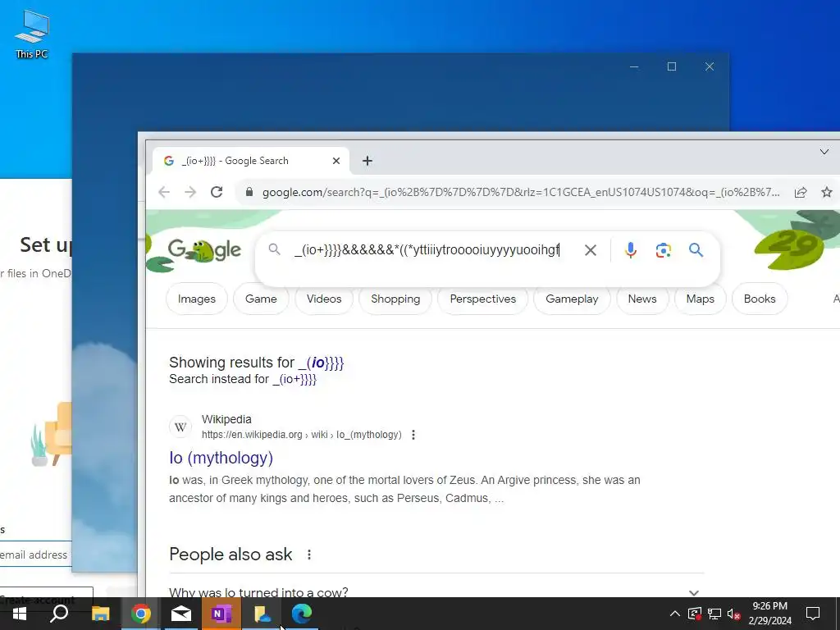Open This PC desktop icon

click(32, 34)
